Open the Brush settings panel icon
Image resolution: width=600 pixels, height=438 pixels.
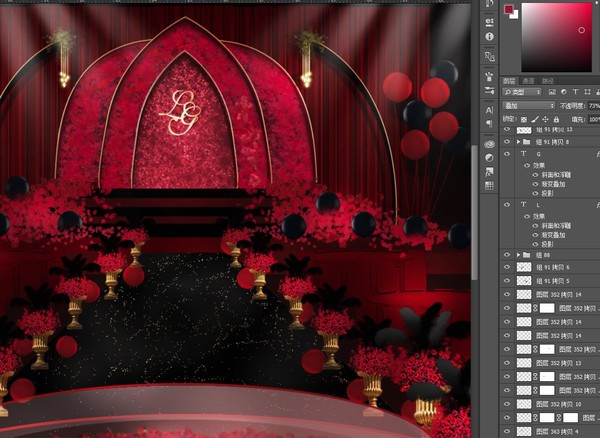[x=489, y=91]
